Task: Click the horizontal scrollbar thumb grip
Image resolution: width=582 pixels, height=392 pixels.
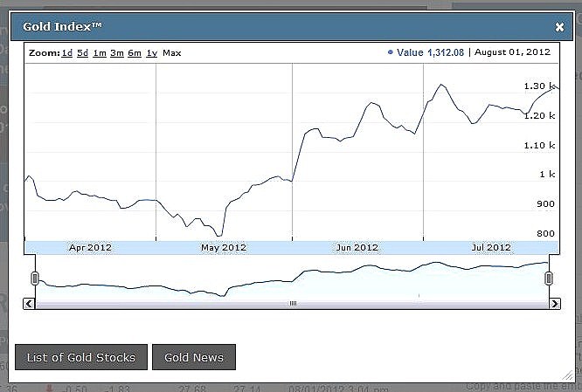Action: [293, 303]
